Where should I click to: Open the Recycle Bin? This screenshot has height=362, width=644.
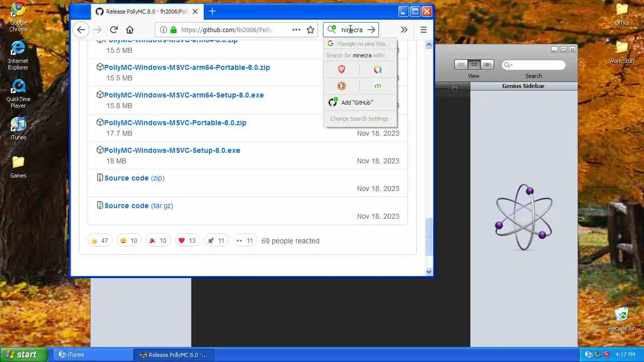click(622, 319)
